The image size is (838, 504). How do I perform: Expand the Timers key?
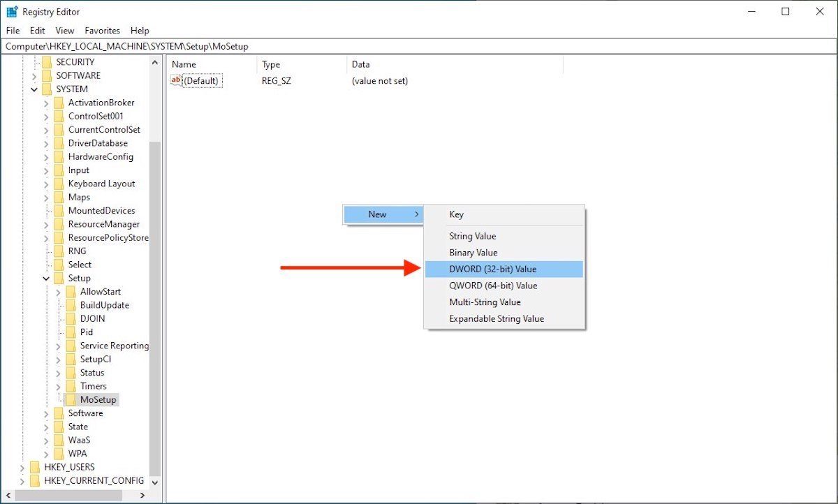(59, 387)
